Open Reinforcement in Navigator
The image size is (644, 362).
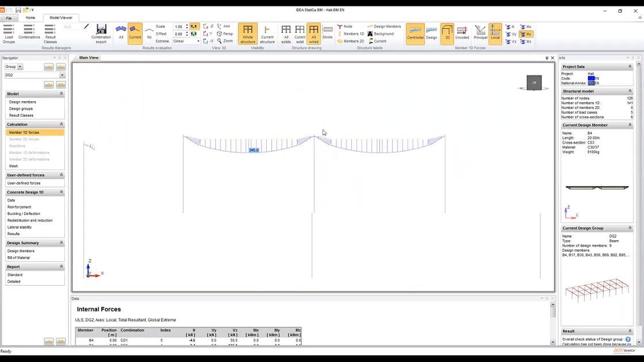click(20, 207)
